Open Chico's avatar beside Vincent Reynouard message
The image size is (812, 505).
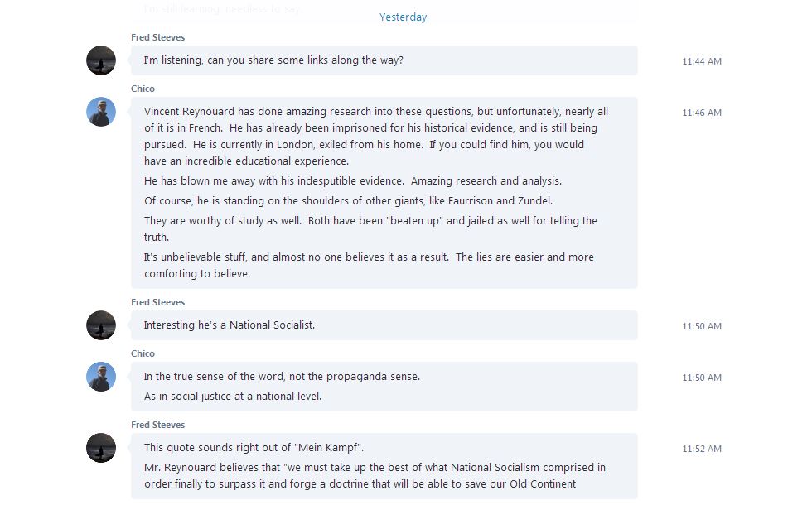[101, 112]
